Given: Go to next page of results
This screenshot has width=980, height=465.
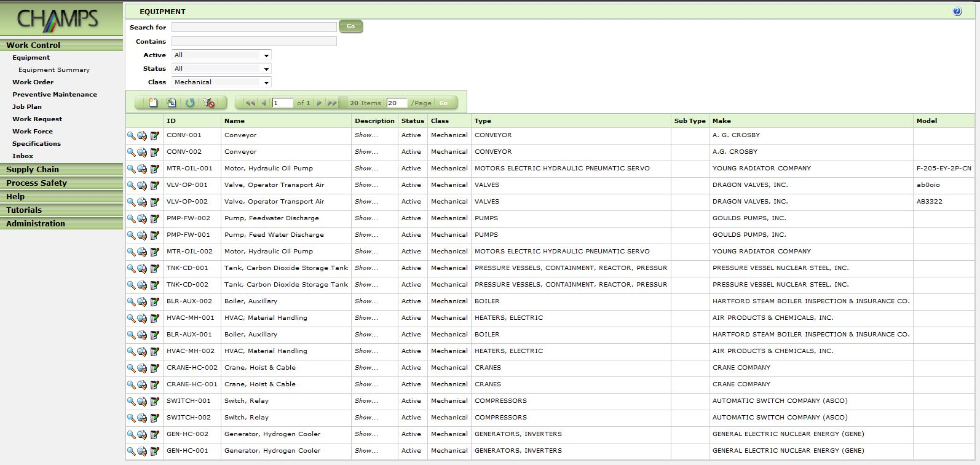Looking at the screenshot, I should pos(319,103).
